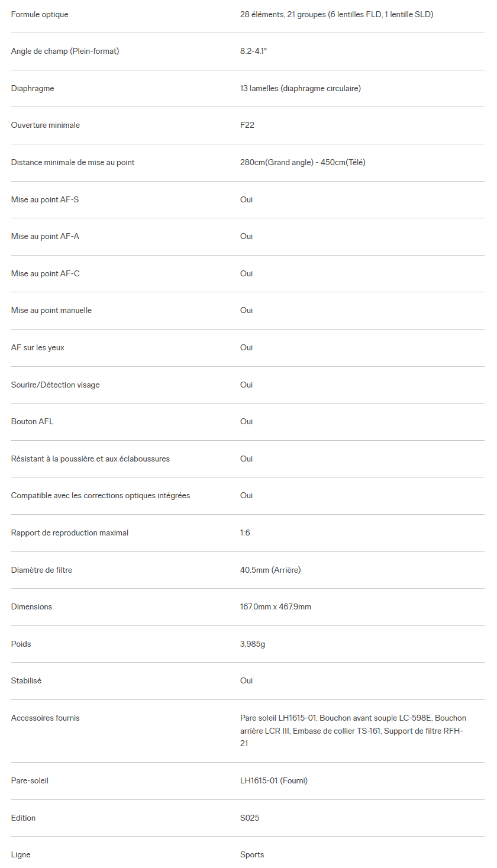497x868 pixels.
Task: Click the "280cm(Grand angle) - 450cm(Télé)" value
Action: click(x=302, y=162)
